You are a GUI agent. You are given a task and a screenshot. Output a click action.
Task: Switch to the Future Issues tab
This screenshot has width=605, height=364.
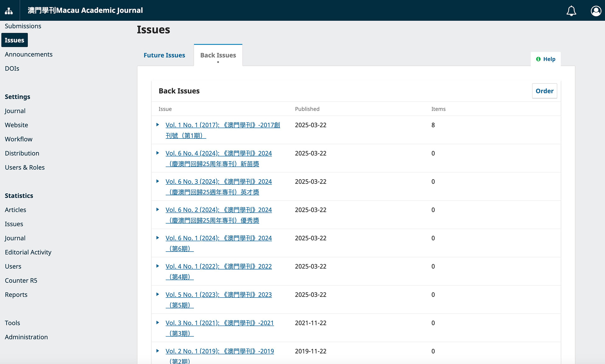tap(164, 55)
